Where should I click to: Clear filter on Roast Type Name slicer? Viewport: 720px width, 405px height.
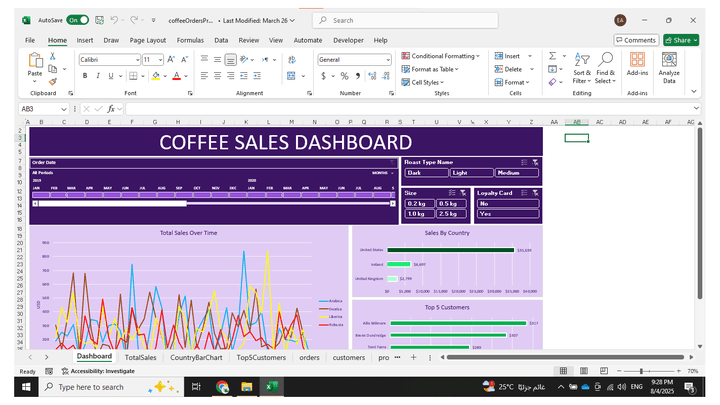point(536,162)
